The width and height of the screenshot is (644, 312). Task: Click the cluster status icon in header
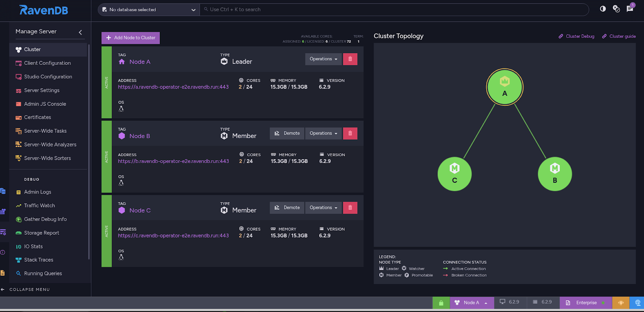[x=616, y=9]
